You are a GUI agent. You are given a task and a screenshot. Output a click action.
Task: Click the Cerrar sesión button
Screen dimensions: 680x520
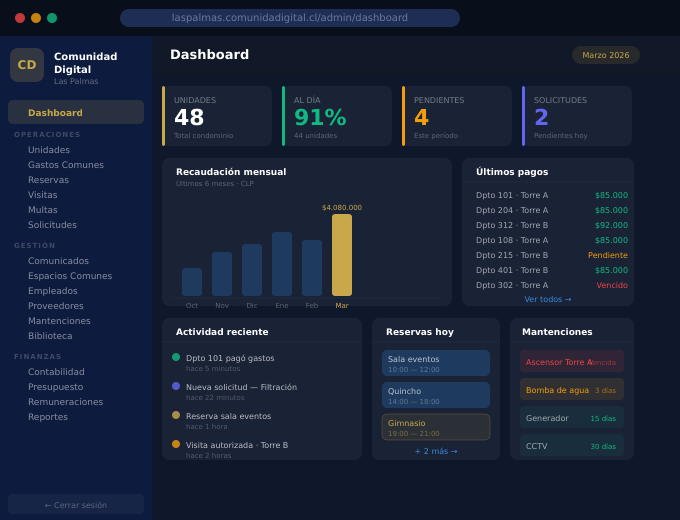76,505
